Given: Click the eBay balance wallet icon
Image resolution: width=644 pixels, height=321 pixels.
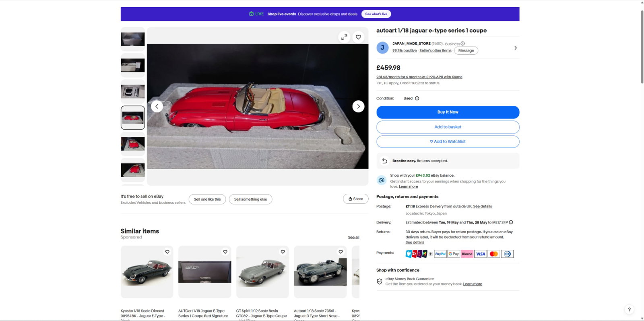Looking at the screenshot, I should pyautogui.click(x=382, y=180).
